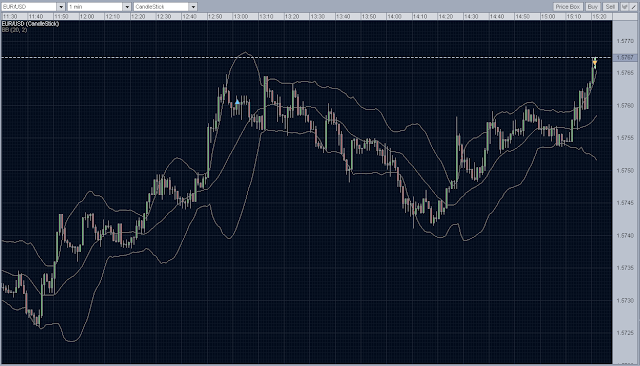This screenshot has width=640, height=366.
Task: Click the orange down-arrow trade marker
Action: pyautogui.click(x=595, y=62)
